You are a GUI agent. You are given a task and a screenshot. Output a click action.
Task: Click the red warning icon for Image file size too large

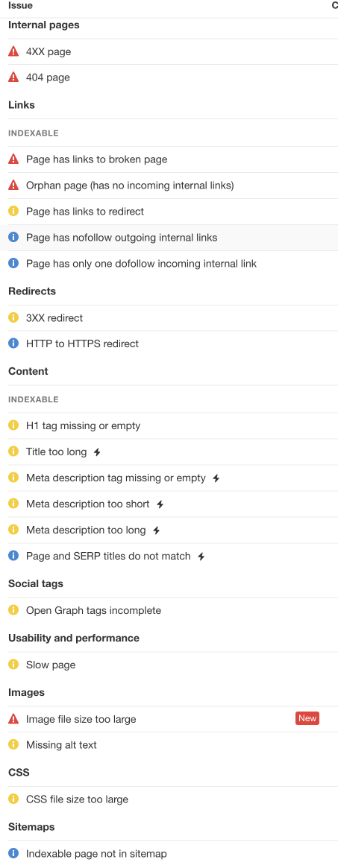click(x=14, y=719)
